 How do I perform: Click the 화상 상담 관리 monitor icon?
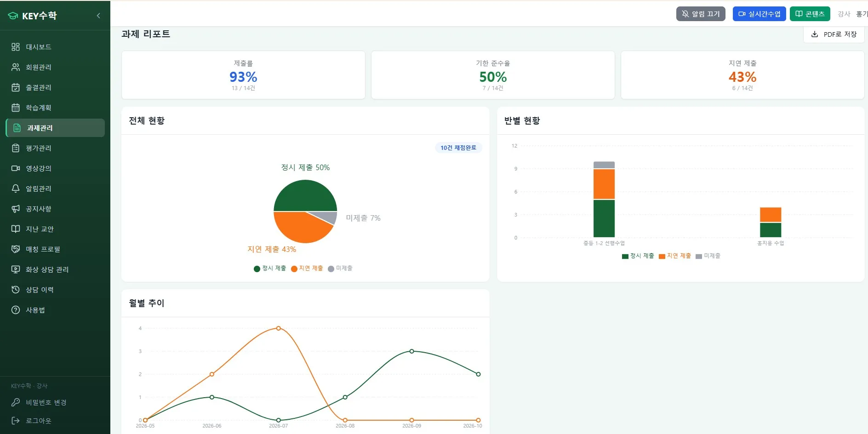click(x=16, y=269)
